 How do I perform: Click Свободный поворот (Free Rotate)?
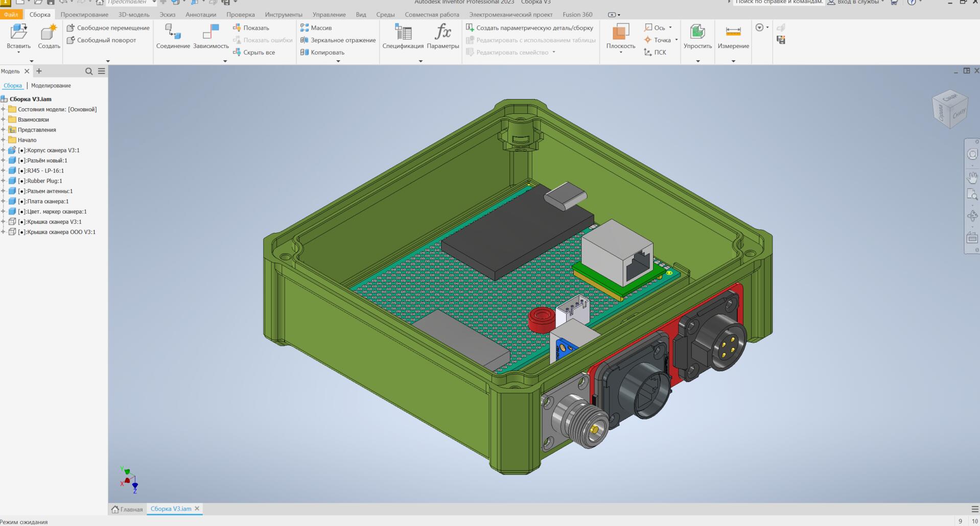pyautogui.click(x=102, y=40)
